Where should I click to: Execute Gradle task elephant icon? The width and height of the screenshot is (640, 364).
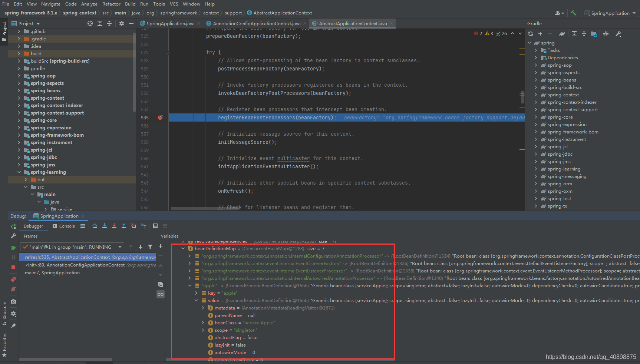[x=562, y=34]
